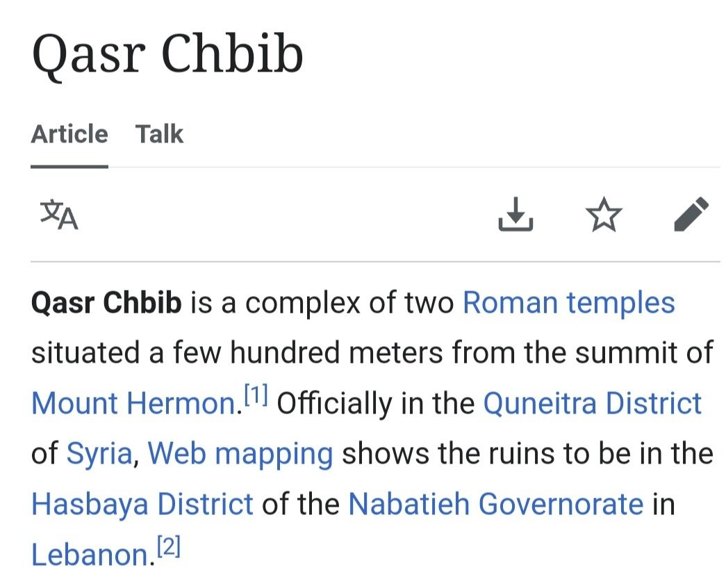Open the language selection icon

[x=59, y=215]
